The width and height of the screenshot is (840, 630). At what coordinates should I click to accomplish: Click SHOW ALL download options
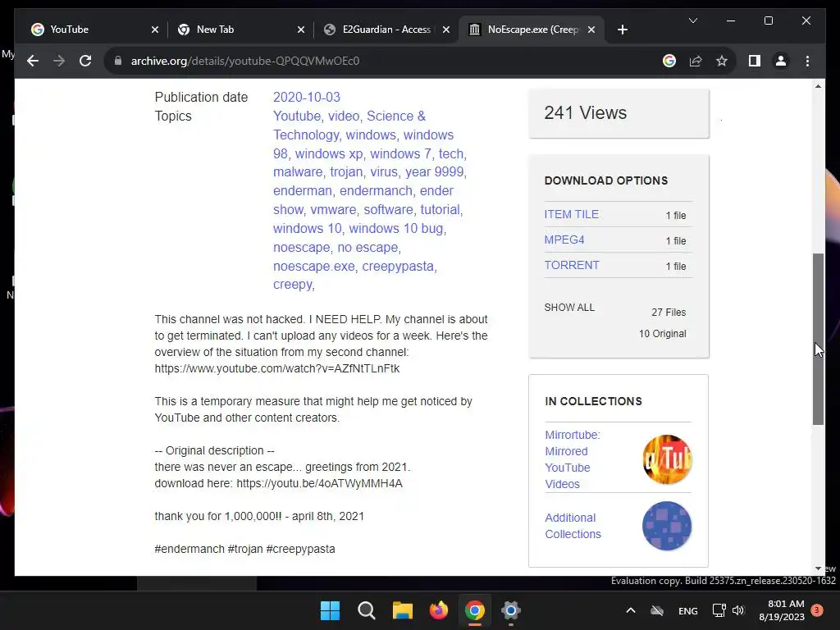pos(569,308)
